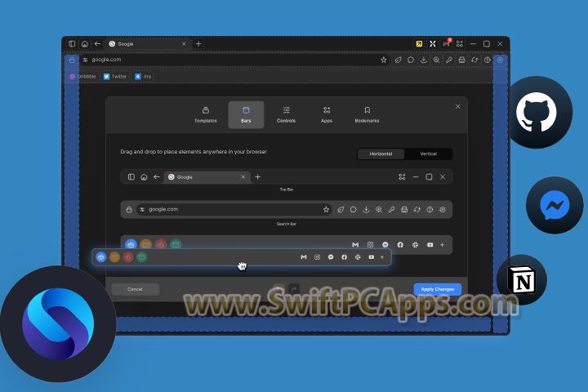The width and height of the screenshot is (588, 392).
Task: Click the green mail circle on the floating bar
Action: click(141, 257)
